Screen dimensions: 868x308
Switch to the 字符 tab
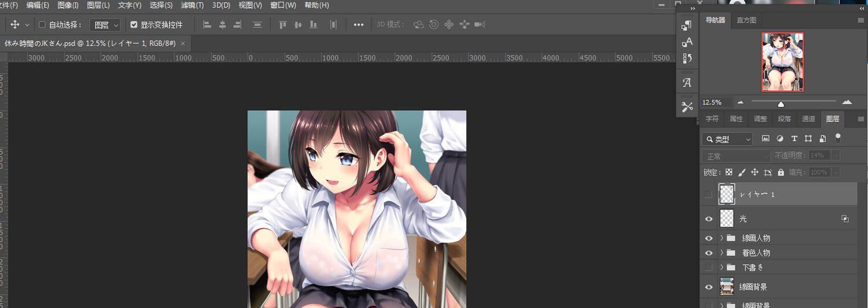click(712, 119)
